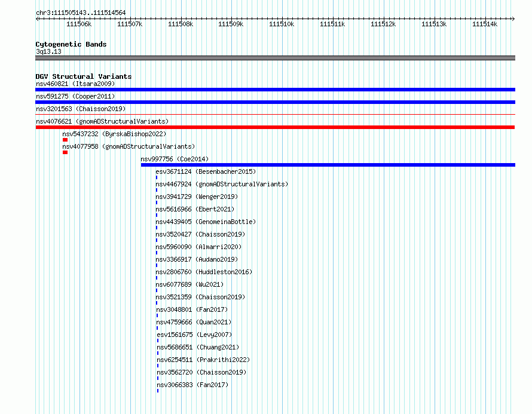532x414 pixels.
Task: Click the 111513k ruler position
Action: (x=435, y=24)
